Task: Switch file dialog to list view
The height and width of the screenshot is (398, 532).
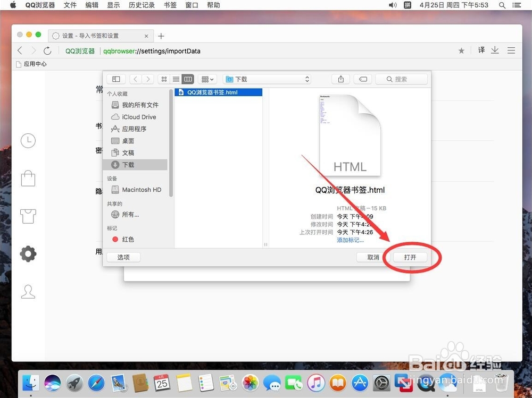Action: pos(176,79)
